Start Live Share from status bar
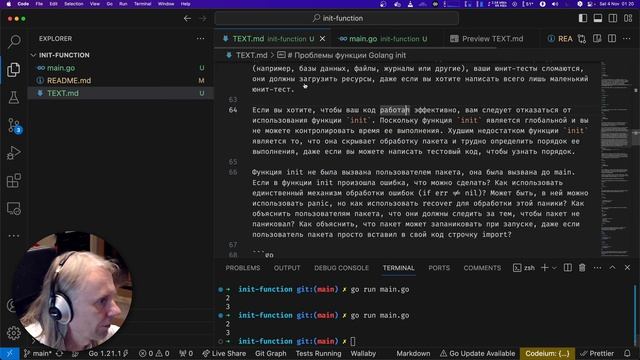 coord(224,353)
